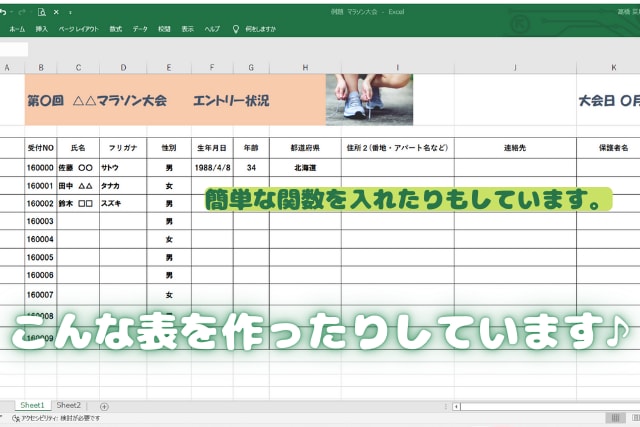
Task: Click cell with number 160003
Action: (x=41, y=221)
